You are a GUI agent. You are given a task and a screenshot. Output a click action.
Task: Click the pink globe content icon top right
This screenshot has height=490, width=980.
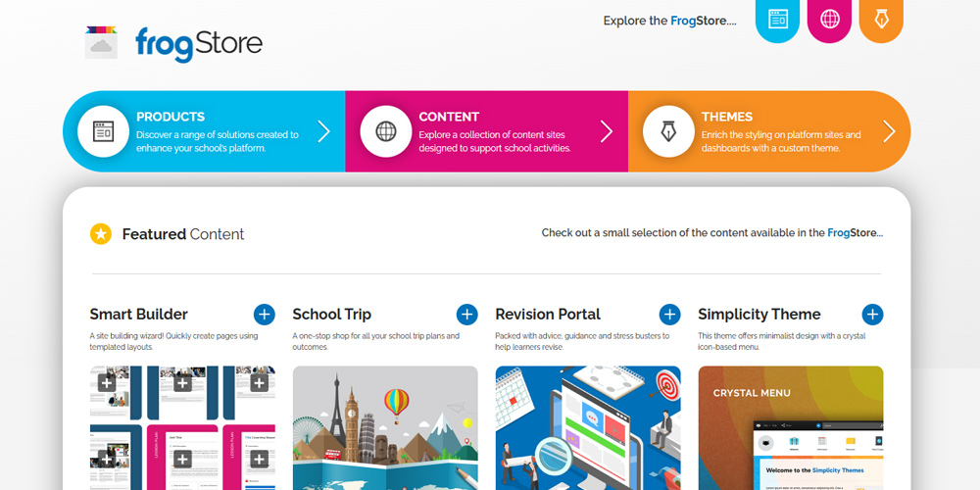[829, 20]
